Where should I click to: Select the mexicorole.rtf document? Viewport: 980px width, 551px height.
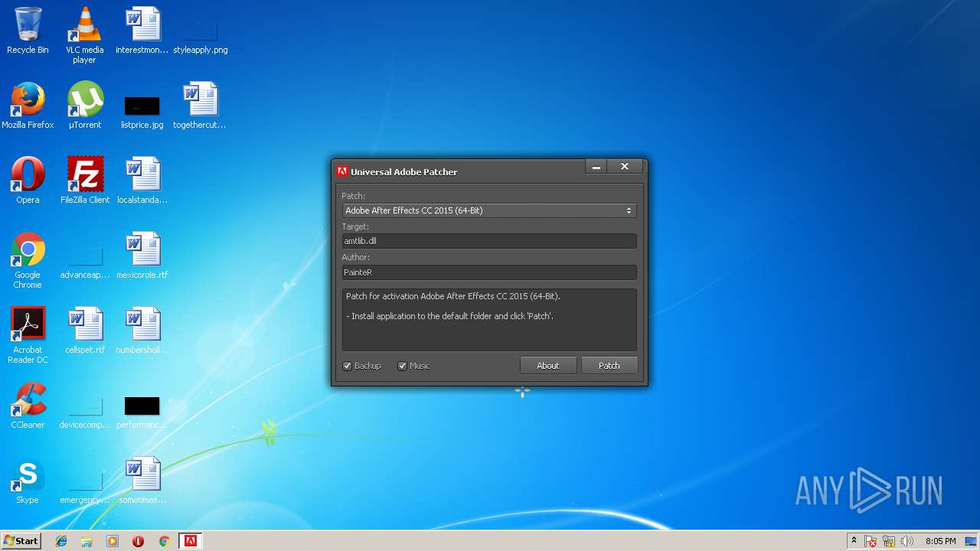click(142, 256)
